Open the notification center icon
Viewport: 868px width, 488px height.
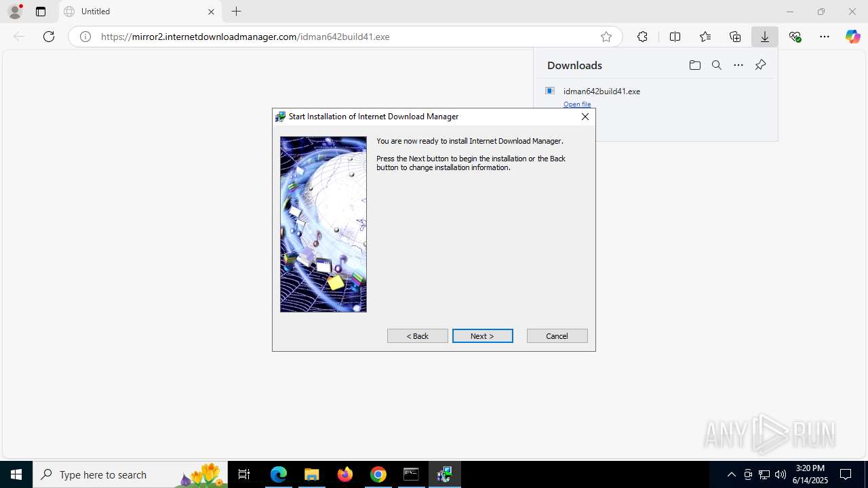[846, 474]
